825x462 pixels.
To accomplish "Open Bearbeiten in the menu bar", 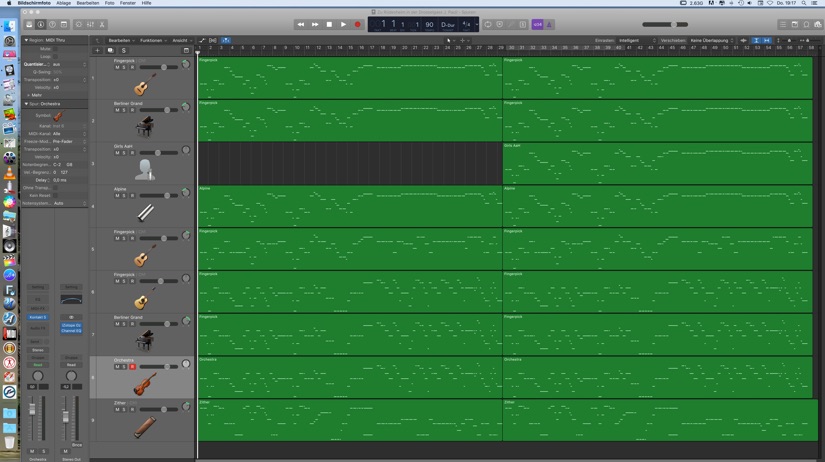I will pyautogui.click(x=88, y=3).
